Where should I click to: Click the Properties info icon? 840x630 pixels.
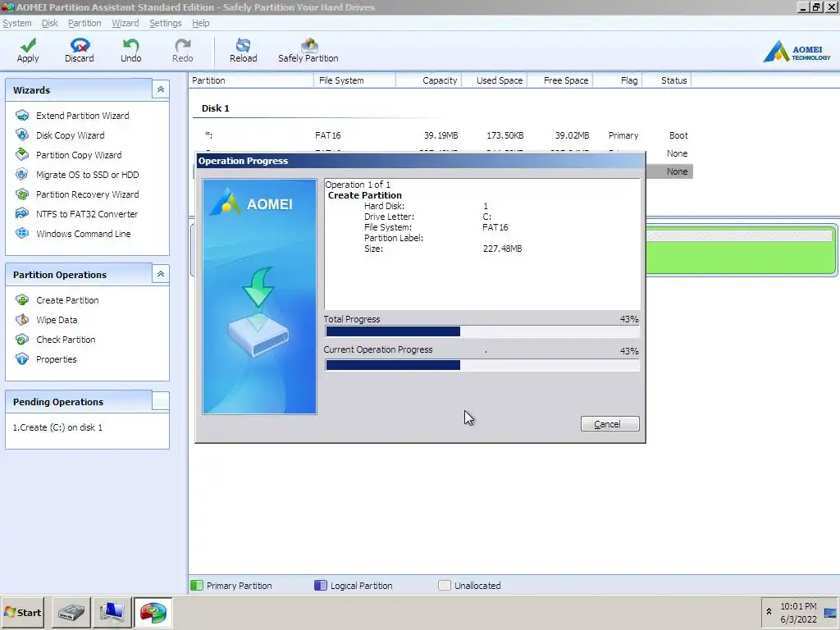[22, 359]
